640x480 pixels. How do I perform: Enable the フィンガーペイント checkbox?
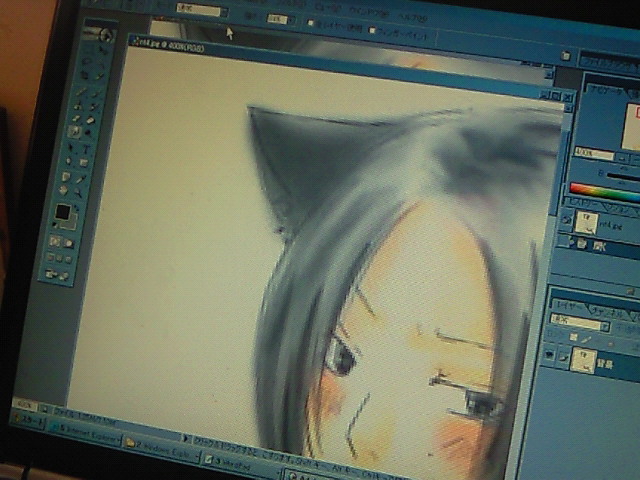click(372, 30)
